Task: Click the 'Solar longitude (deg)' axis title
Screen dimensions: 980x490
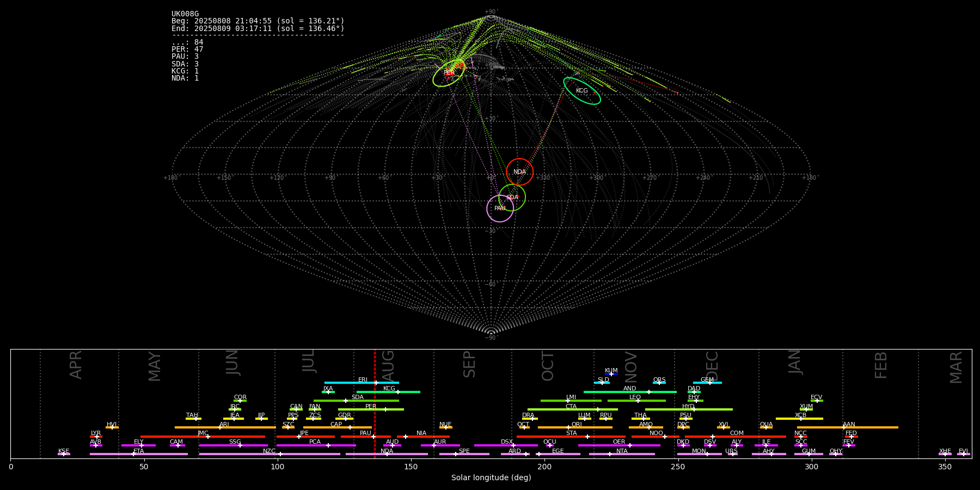Action: pyautogui.click(x=491, y=478)
